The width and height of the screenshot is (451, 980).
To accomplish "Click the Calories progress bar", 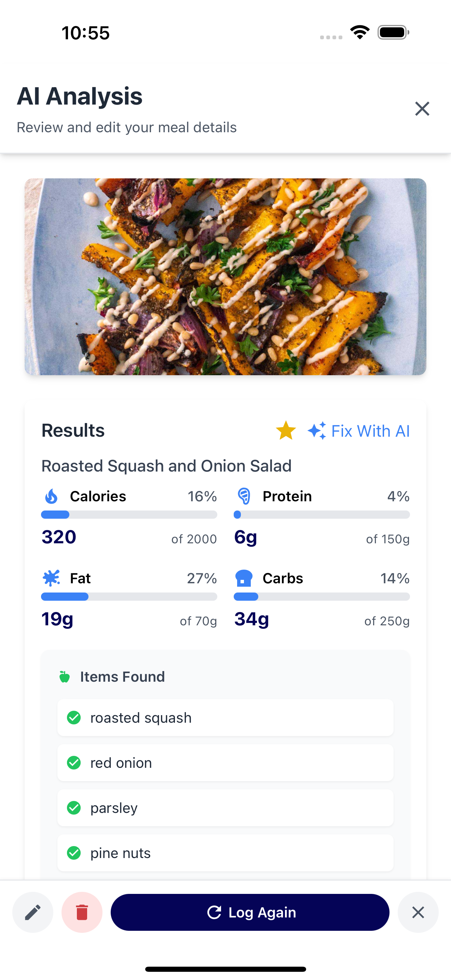I will (x=129, y=515).
